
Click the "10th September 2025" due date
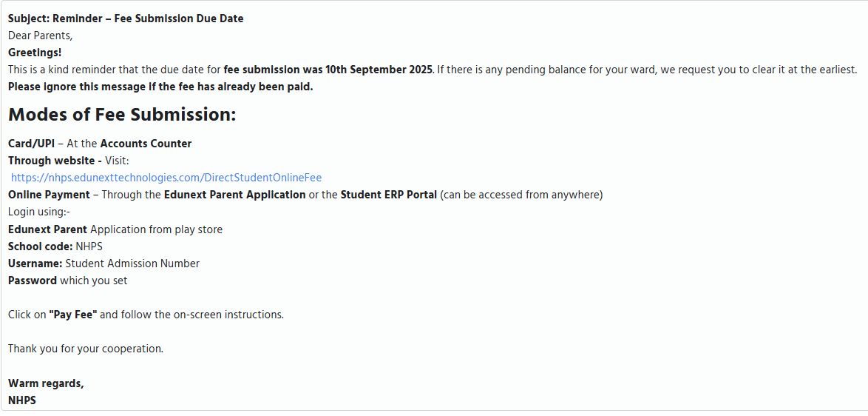tap(379, 70)
